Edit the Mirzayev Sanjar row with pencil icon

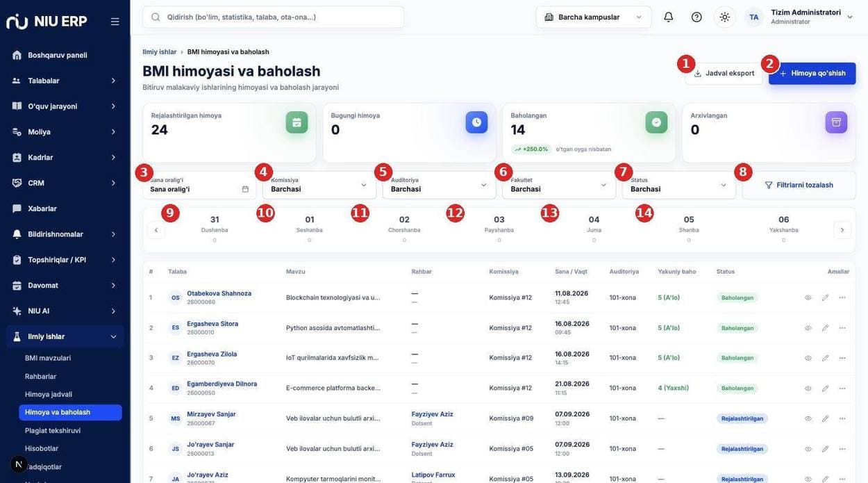coord(825,418)
